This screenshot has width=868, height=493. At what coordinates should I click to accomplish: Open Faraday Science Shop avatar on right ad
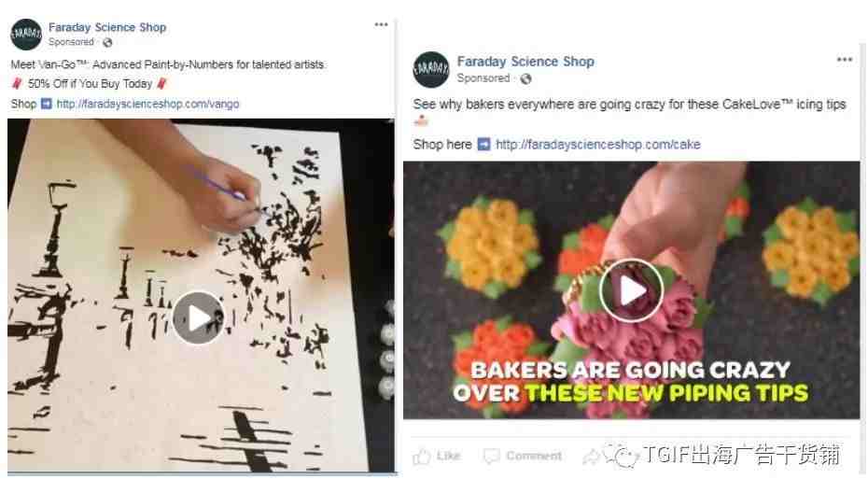click(431, 70)
